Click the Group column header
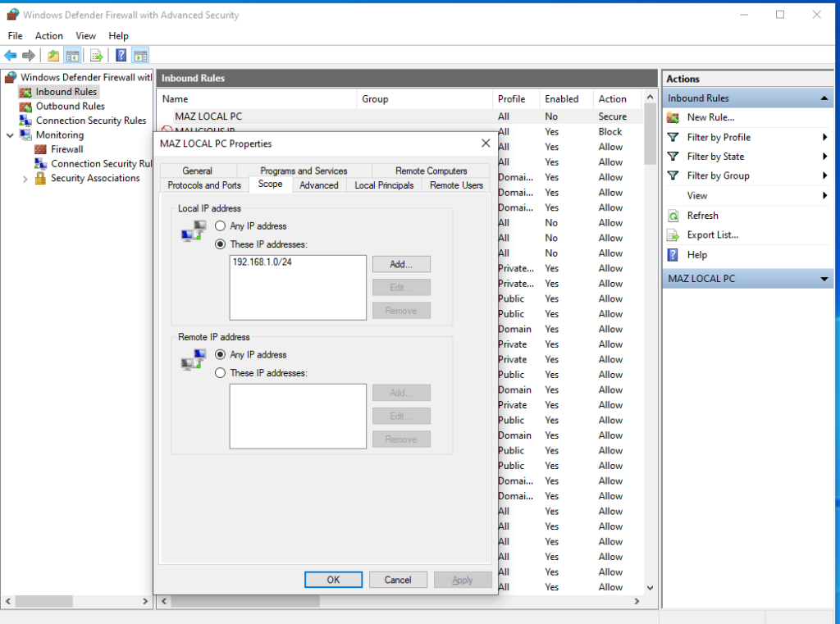Viewport: 840px width, 624px height. click(x=424, y=98)
